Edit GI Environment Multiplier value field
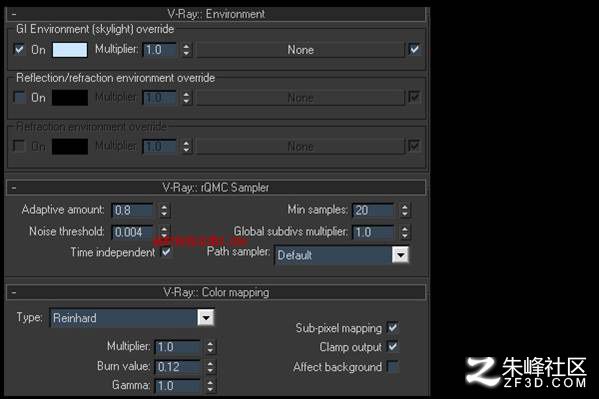Screen dimensions: 599x399 point(160,50)
